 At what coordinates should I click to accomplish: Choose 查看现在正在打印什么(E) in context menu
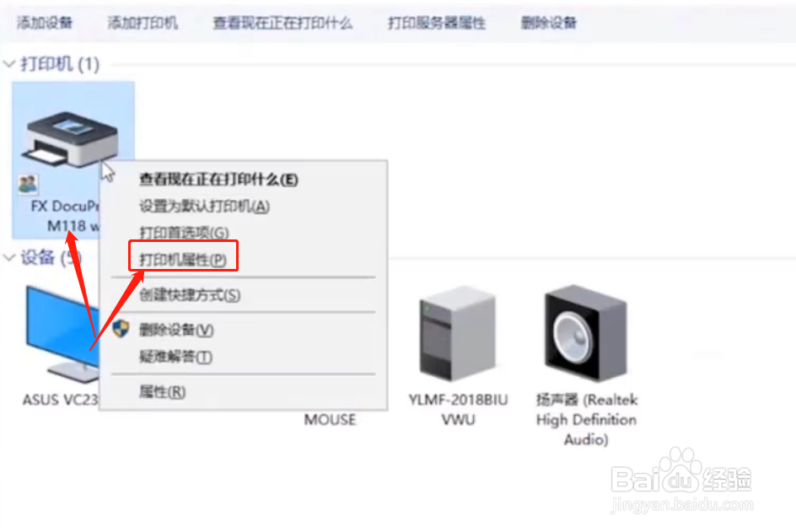[218, 180]
